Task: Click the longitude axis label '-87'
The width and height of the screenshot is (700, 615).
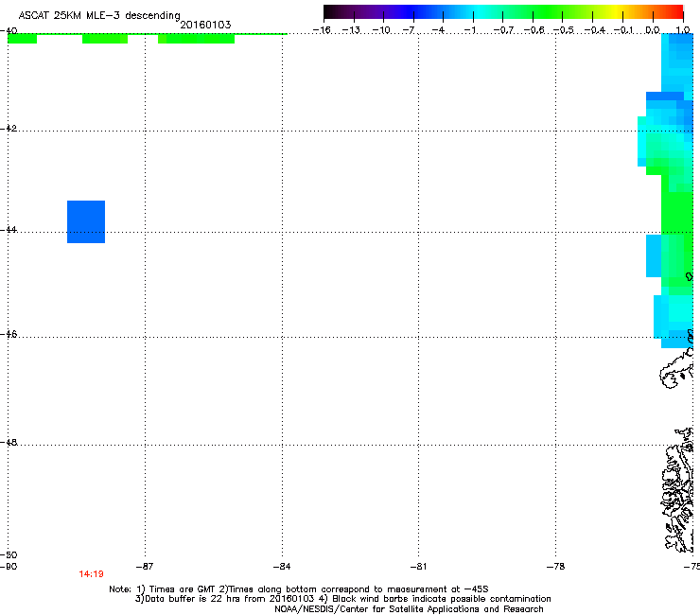Action: point(145,567)
